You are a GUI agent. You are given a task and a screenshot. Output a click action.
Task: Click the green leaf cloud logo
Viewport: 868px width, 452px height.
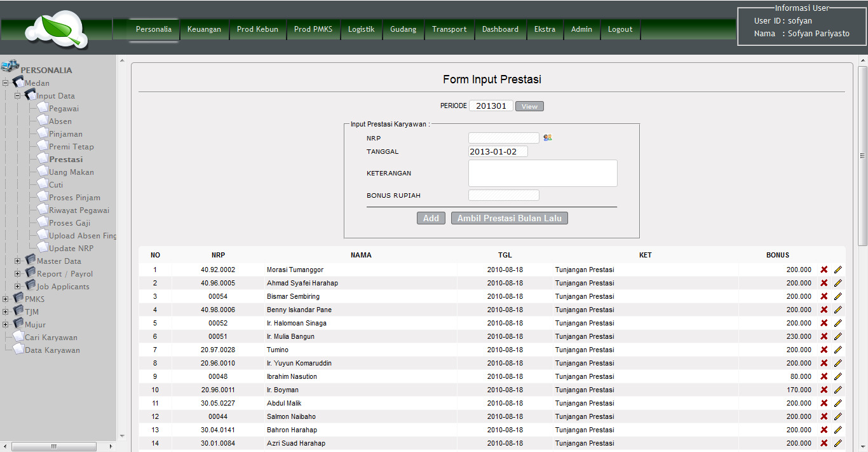point(57,29)
